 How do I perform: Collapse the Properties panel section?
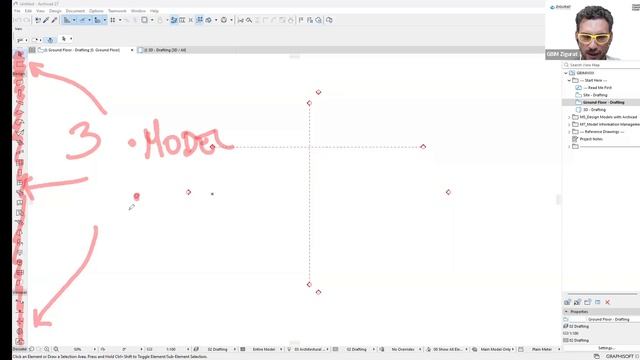pos(566,311)
